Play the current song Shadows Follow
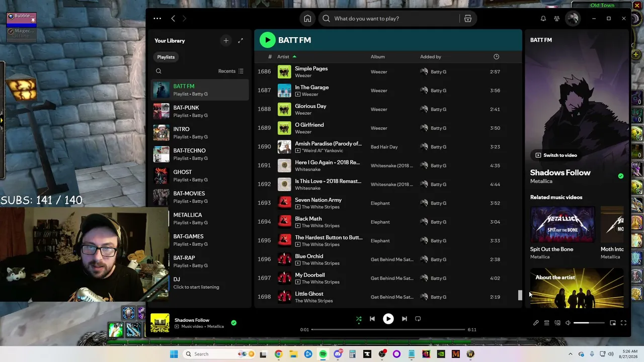 [x=388, y=319]
